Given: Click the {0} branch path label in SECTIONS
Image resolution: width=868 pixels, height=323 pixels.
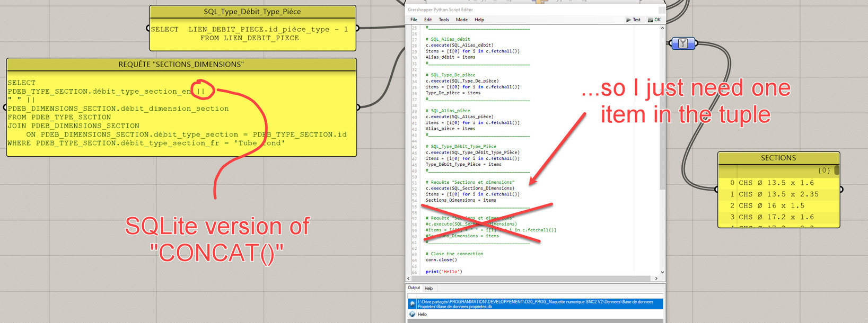Looking at the screenshot, I should pos(824,171).
